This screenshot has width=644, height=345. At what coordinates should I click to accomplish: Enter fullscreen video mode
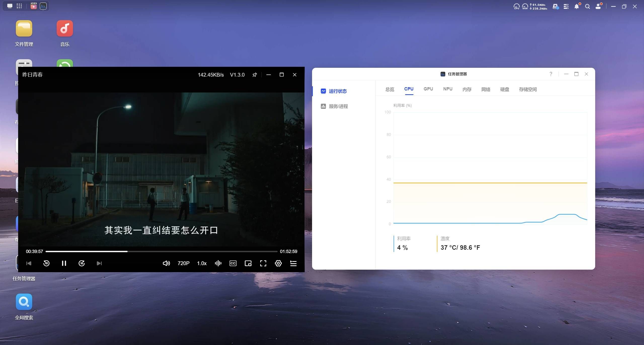point(263,263)
